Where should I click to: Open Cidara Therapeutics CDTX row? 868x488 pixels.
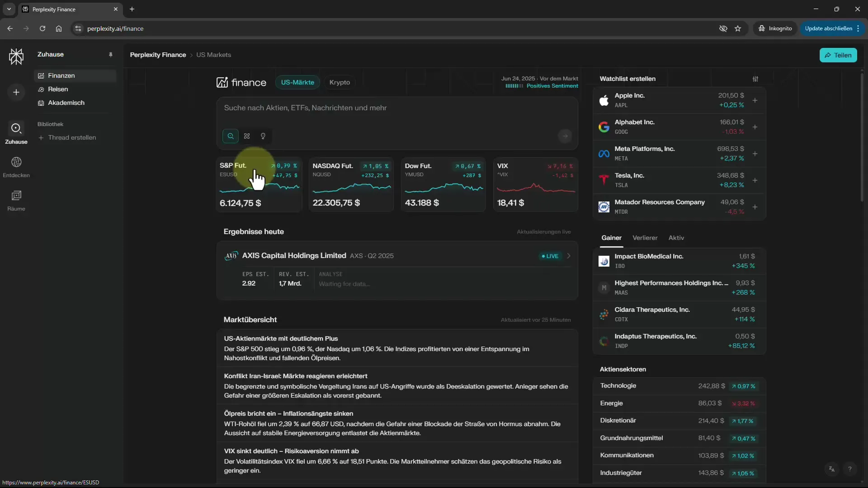pyautogui.click(x=679, y=314)
